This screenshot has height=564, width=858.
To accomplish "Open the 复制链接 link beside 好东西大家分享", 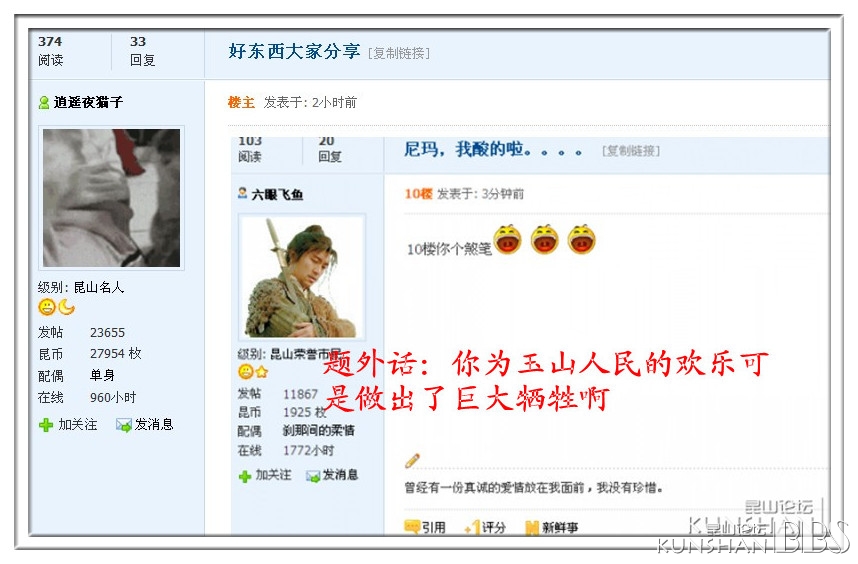I will tap(399, 53).
